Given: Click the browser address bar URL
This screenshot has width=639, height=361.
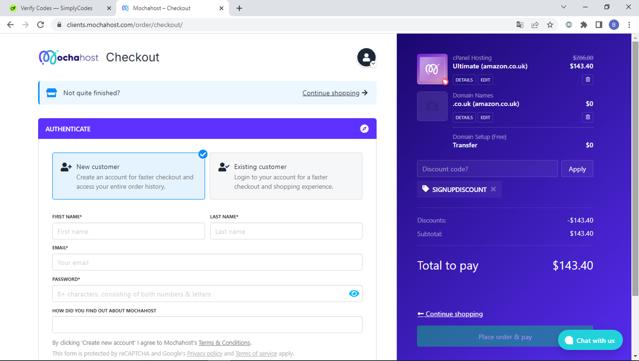Looking at the screenshot, I should coord(125,25).
